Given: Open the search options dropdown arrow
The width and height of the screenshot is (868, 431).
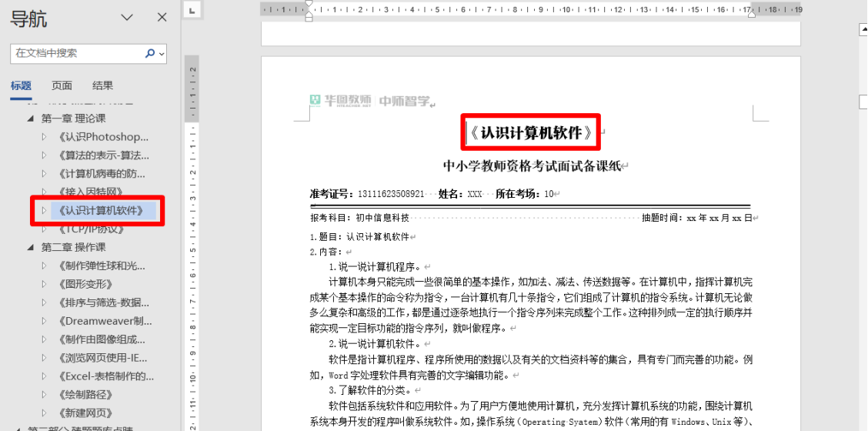Looking at the screenshot, I should [x=162, y=54].
